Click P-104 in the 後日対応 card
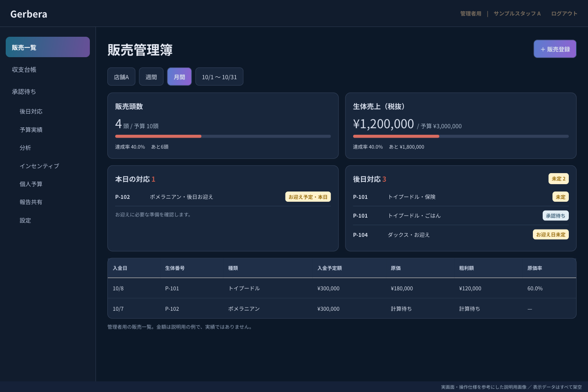The width and height of the screenshot is (588, 392). pos(361,235)
